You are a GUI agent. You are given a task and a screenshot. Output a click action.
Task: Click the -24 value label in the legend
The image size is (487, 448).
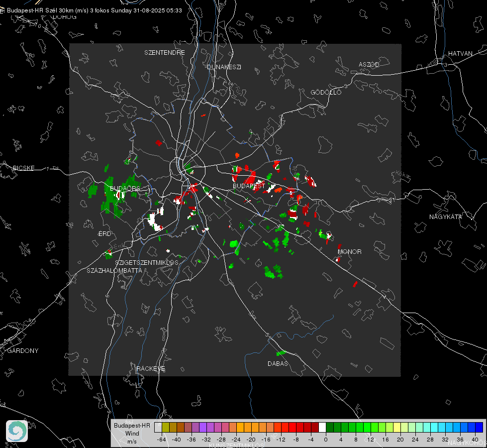(236, 440)
